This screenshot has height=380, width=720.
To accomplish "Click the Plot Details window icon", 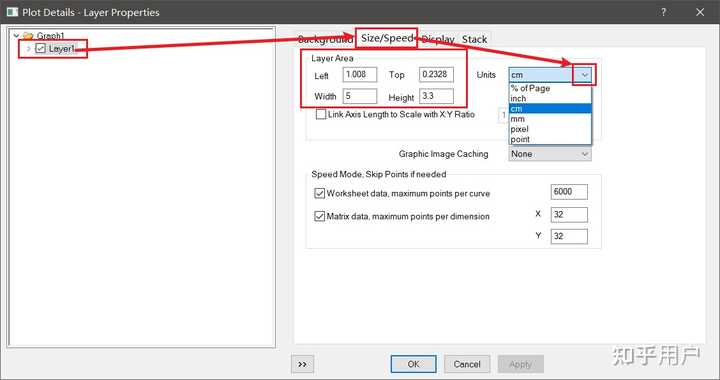I will tap(12, 12).
